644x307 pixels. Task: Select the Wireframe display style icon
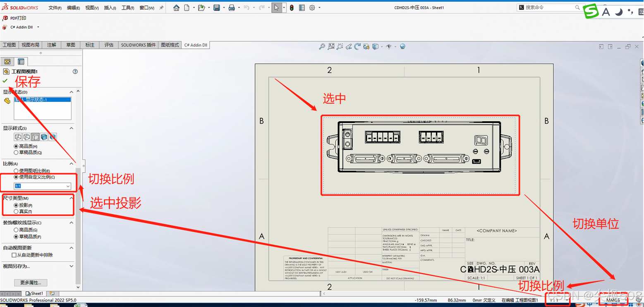pos(18,137)
